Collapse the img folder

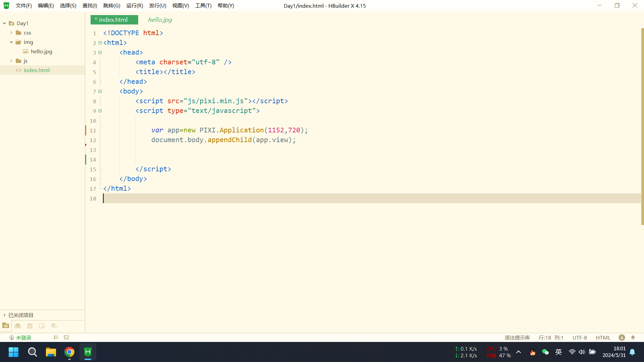(11, 42)
